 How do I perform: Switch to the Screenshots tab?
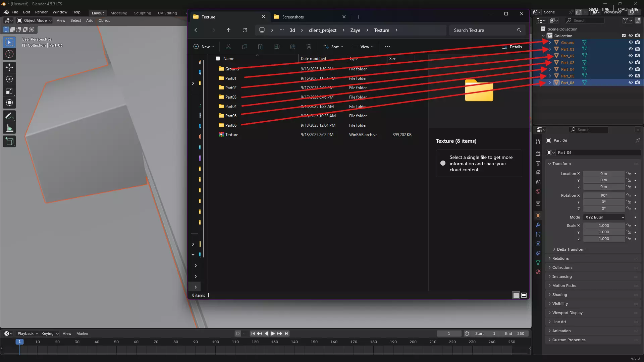point(293,17)
